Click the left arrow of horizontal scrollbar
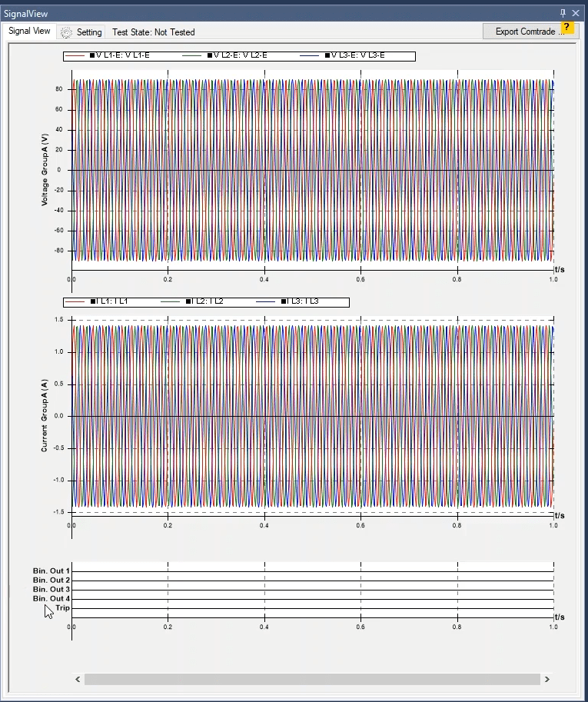 (78, 680)
